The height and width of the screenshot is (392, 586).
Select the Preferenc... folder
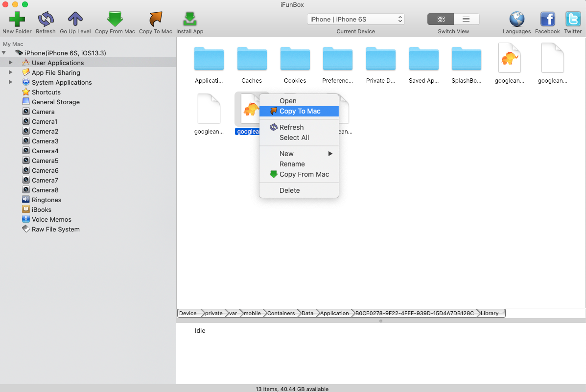point(337,59)
